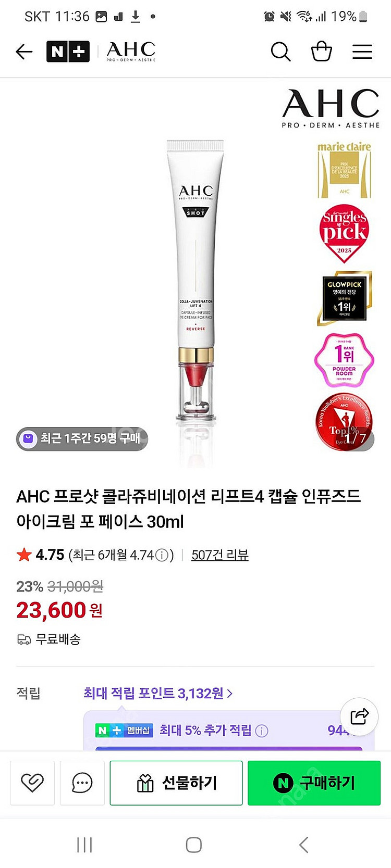
Task: Expand 최대 적립 포인트 3,132원 details
Action: (x=158, y=693)
